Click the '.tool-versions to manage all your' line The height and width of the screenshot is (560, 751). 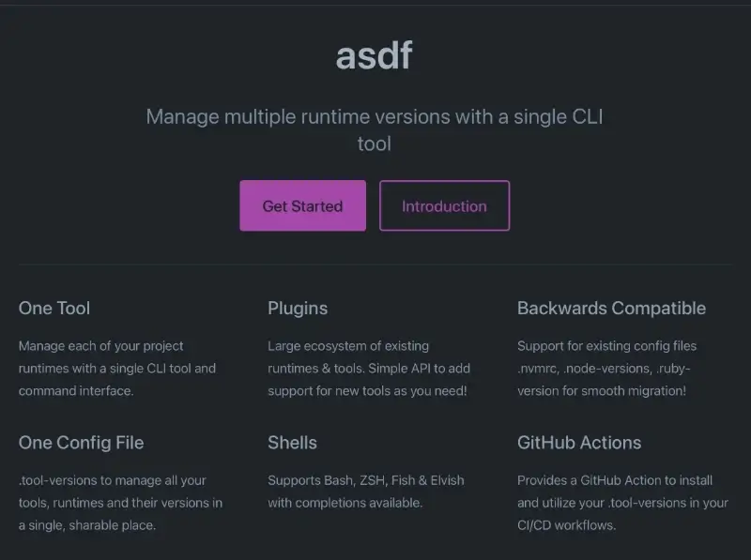(113, 480)
